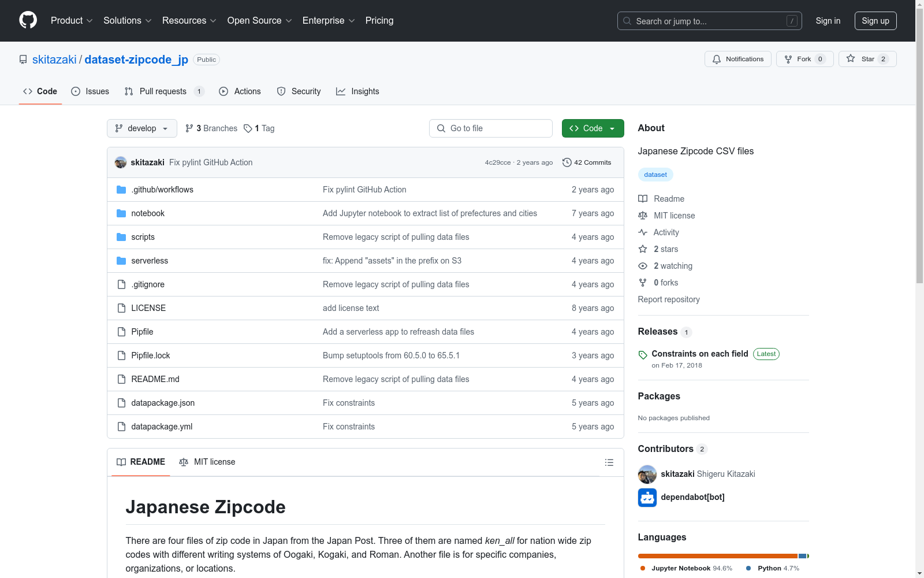
Task: Click the LICENSE file icon
Action: 121,308
